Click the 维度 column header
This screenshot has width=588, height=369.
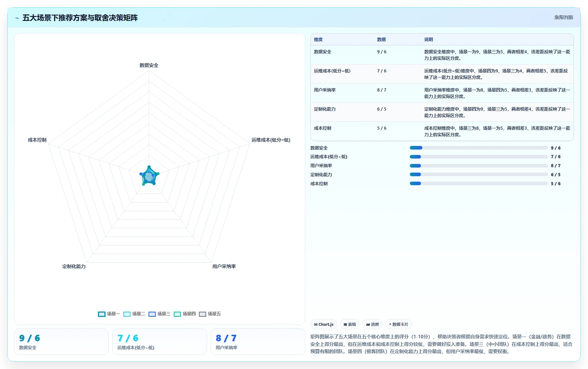pyautogui.click(x=318, y=40)
